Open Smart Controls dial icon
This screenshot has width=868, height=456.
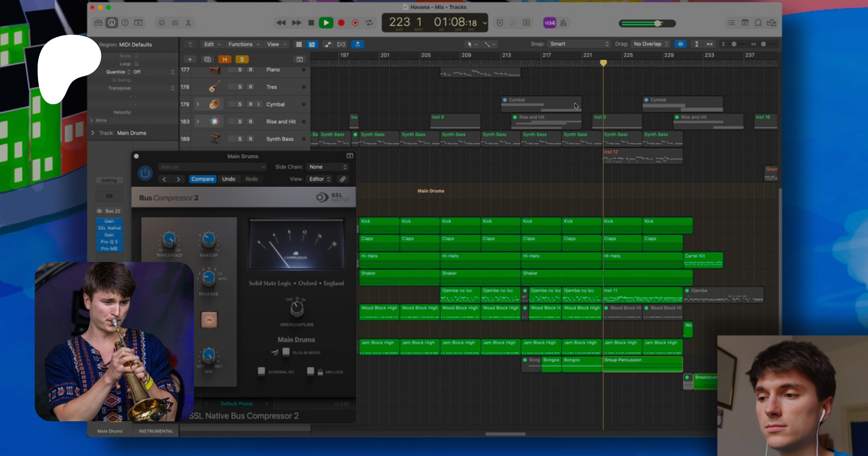162,23
